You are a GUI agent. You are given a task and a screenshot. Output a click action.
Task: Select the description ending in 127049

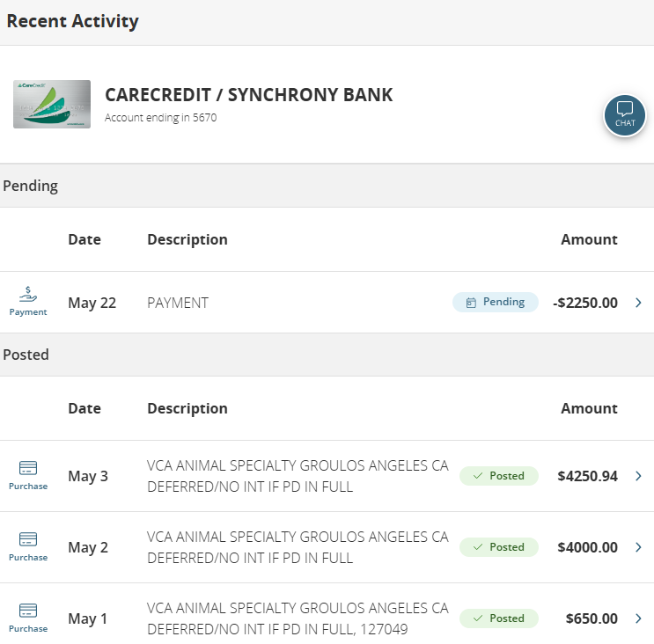pyautogui.click(x=298, y=618)
